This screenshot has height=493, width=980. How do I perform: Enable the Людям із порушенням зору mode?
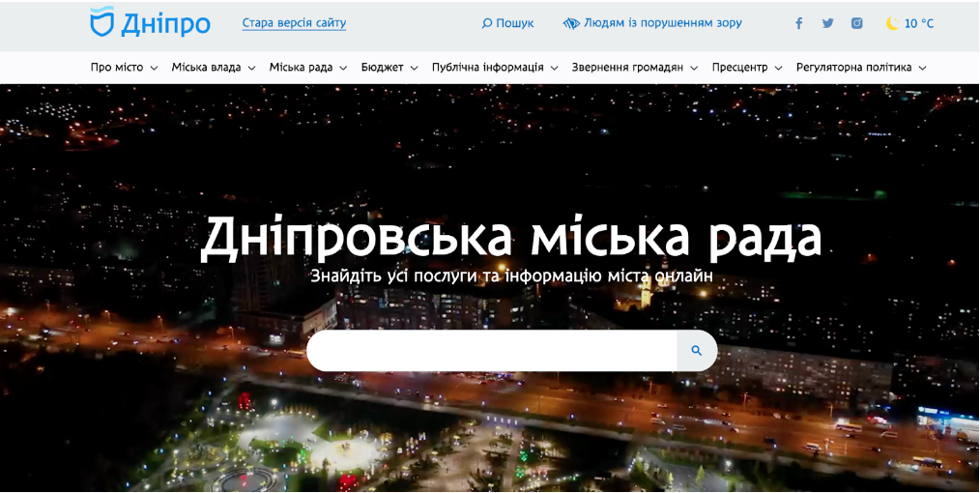(x=662, y=23)
